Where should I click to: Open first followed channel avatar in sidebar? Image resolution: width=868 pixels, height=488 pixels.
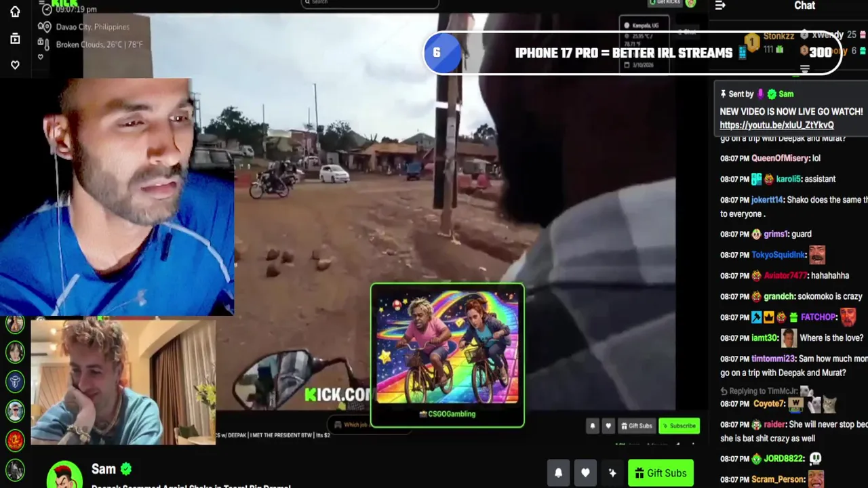pyautogui.click(x=15, y=324)
